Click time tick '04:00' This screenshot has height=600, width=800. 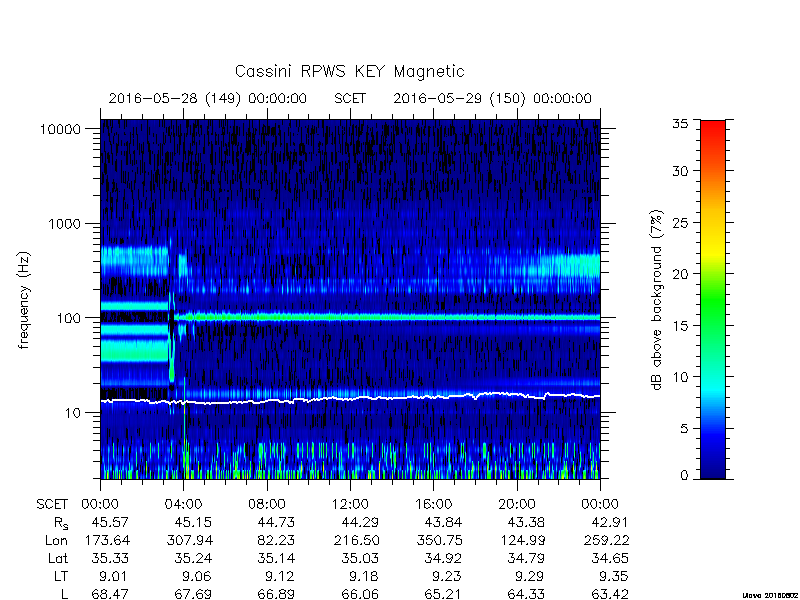pos(184,505)
